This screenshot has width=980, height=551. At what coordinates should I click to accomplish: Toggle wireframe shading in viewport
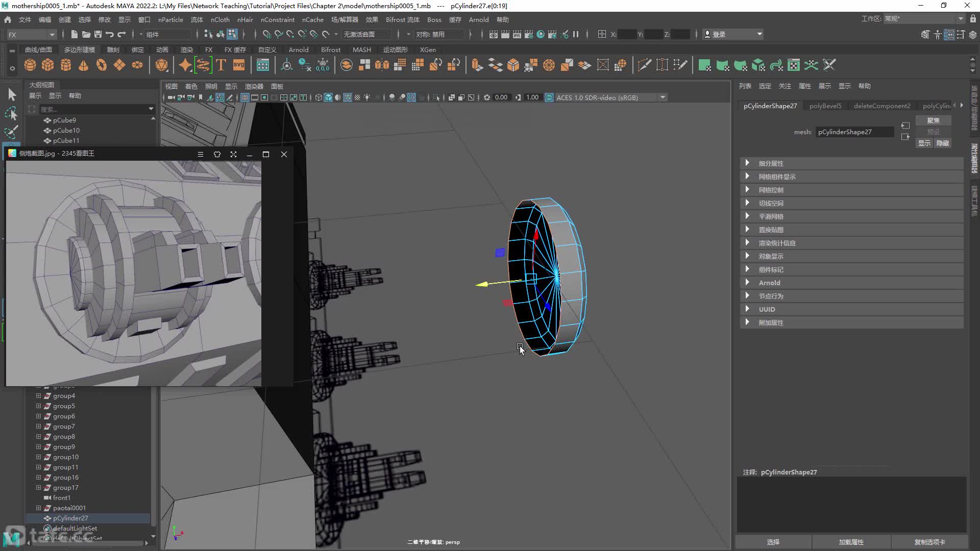318,97
